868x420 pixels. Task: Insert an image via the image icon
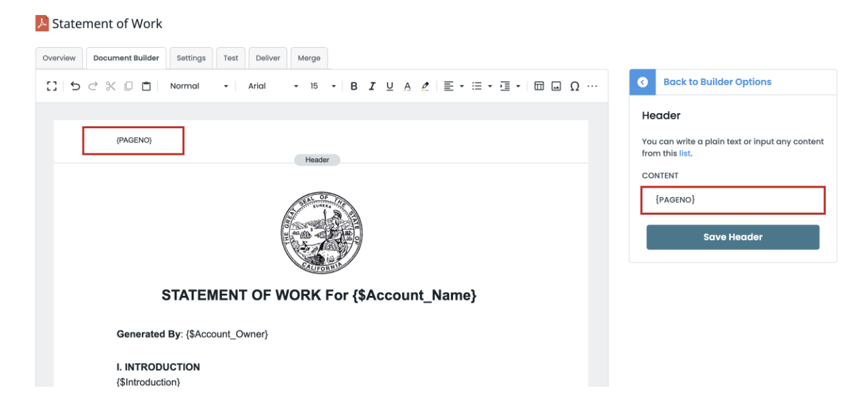point(556,86)
